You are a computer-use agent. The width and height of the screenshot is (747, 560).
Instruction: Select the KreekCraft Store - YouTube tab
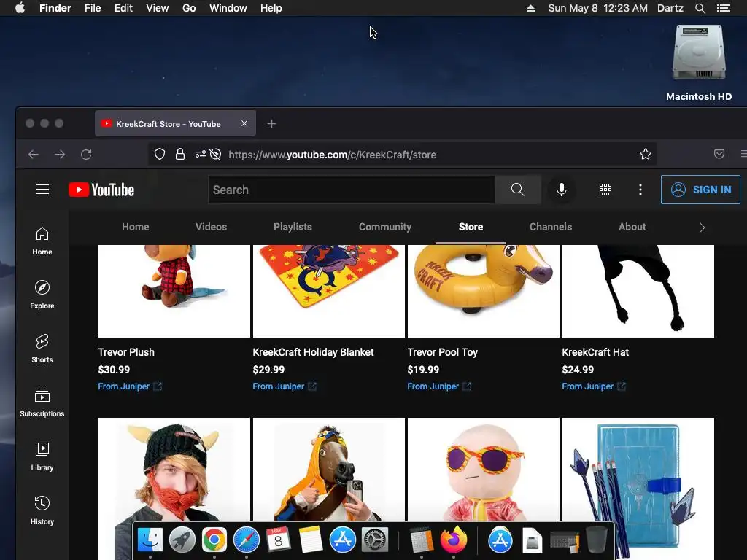(x=175, y=123)
